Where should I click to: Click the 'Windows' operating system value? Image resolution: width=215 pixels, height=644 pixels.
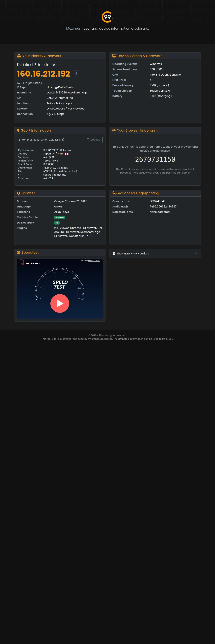click(156, 64)
